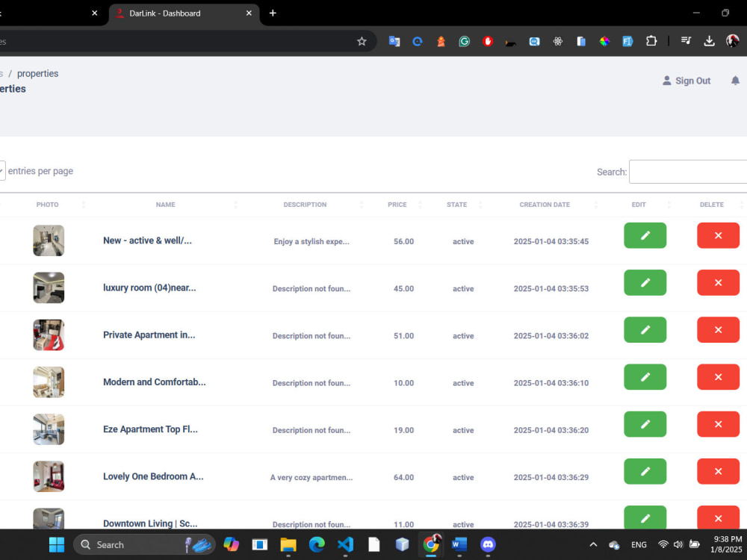This screenshot has width=747, height=560.
Task: Edit the 'luxury room (04)near...' property
Action: pyautogui.click(x=645, y=282)
